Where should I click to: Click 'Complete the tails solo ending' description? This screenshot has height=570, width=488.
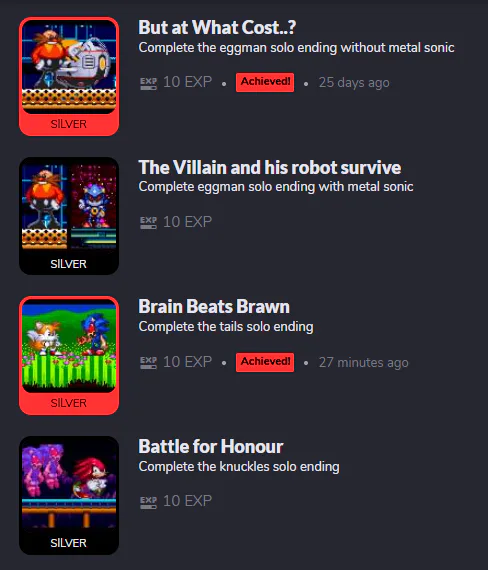point(226,326)
